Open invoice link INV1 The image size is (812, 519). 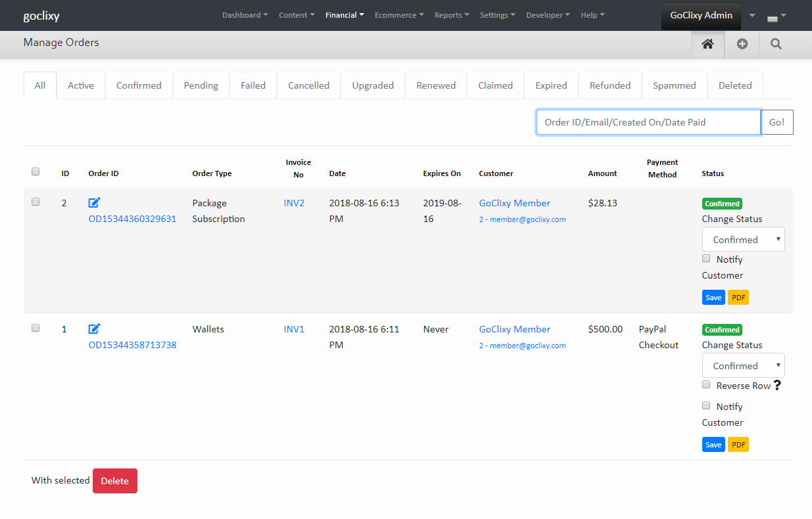pos(294,329)
